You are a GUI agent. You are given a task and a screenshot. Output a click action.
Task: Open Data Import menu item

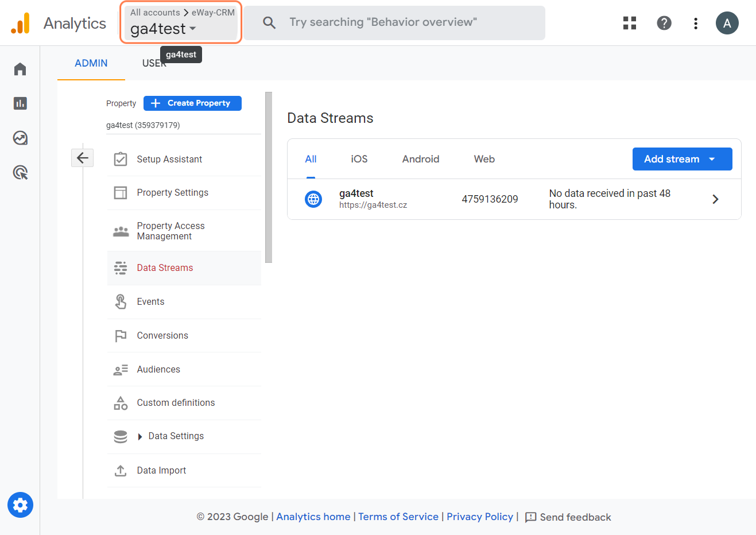point(184,471)
